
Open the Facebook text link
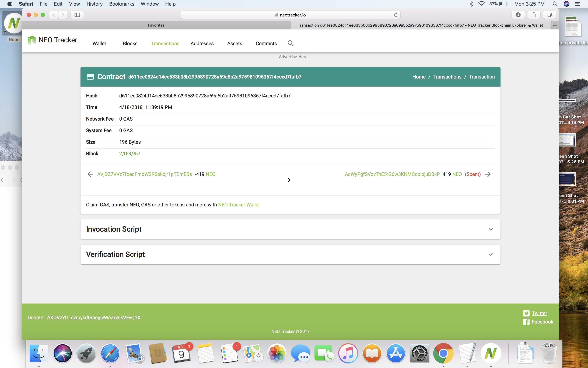(542, 322)
